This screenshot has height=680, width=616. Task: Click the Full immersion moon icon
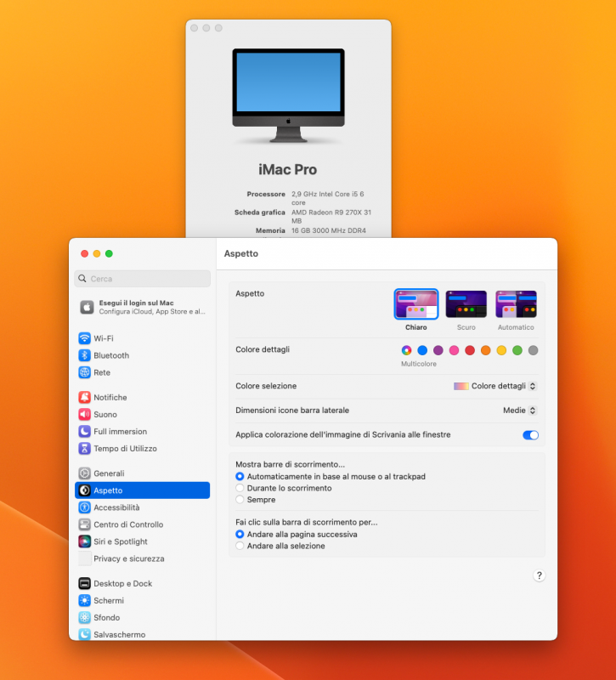pos(84,432)
